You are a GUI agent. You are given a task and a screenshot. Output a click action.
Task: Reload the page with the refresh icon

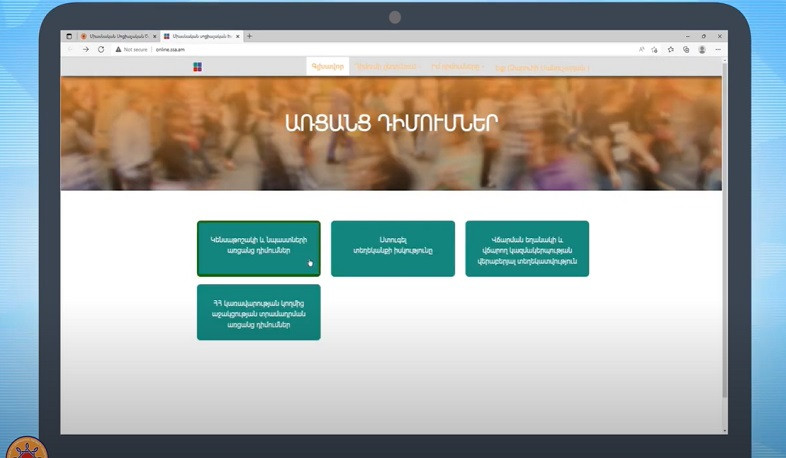pos(101,50)
